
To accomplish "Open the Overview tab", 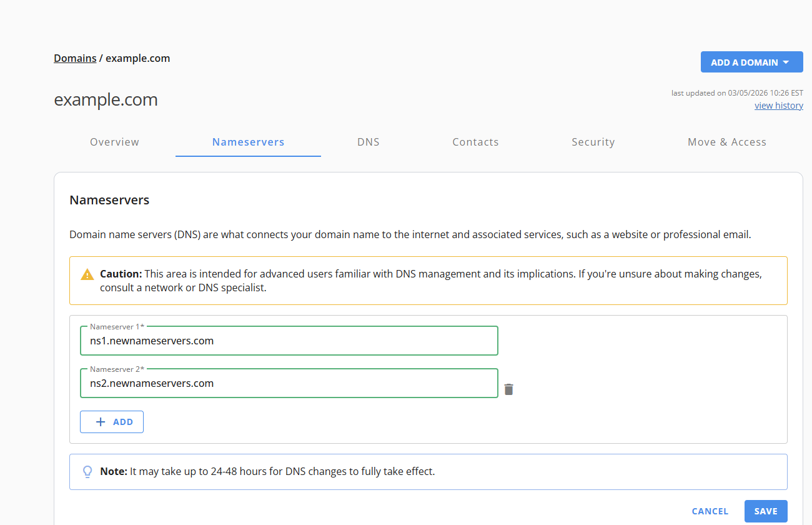I will (x=114, y=142).
